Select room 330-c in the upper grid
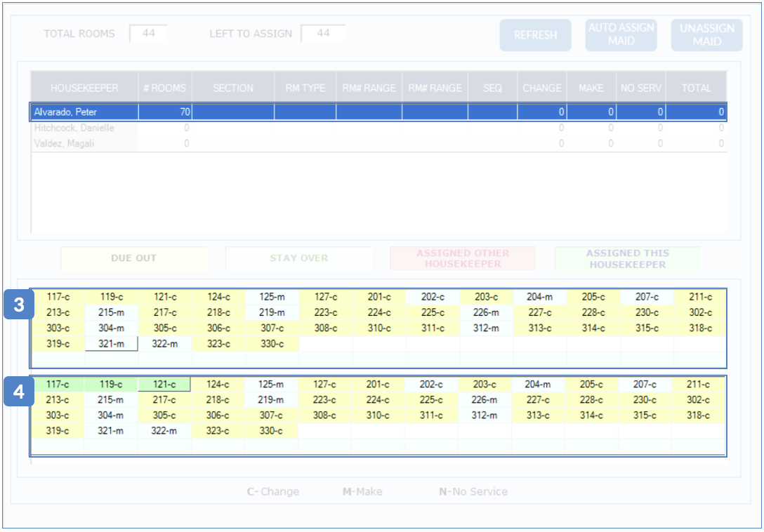This screenshot has width=764, height=532. [x=272, y=343]
